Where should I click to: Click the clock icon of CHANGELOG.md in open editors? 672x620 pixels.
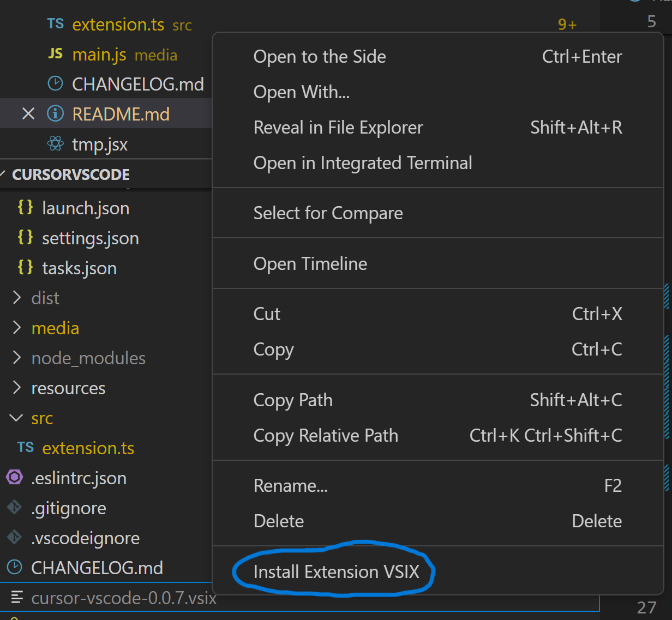(x=56, y=83)
